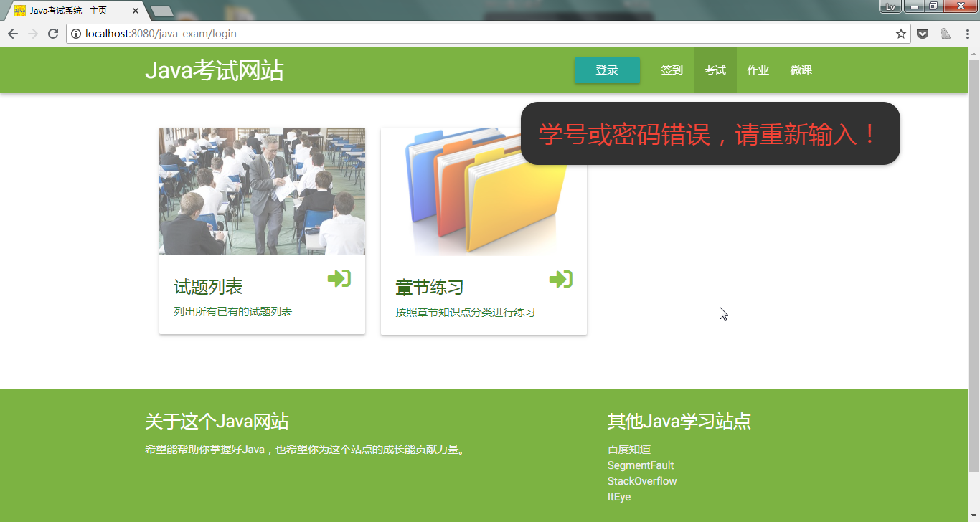Bookmark this page with the star icon
980x522 pixels.
tap(901, 34)
